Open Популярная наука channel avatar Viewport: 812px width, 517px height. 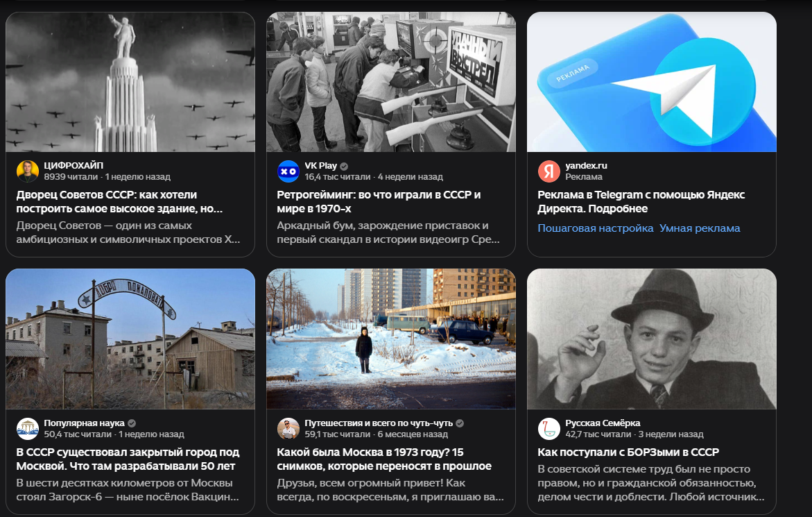pos(28,429)
